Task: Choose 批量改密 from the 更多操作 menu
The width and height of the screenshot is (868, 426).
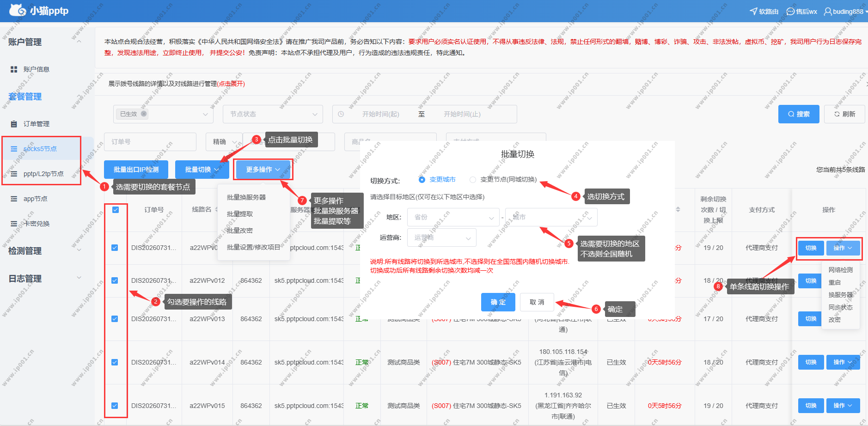Action: point(240,231)
